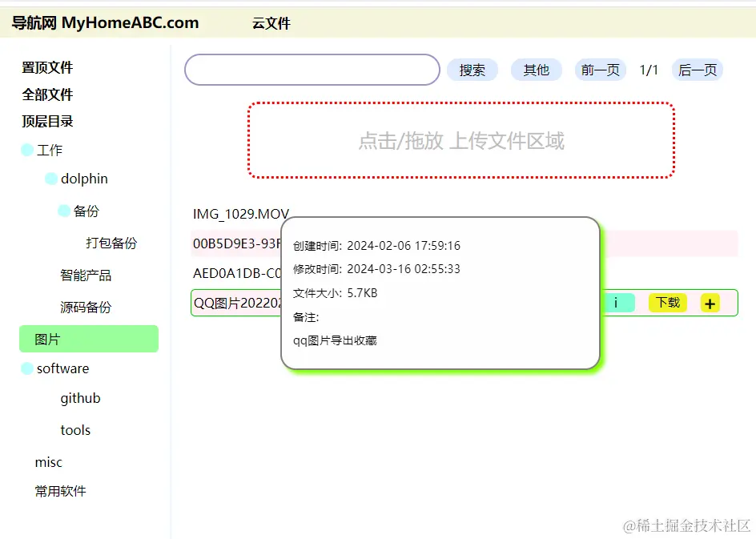Toggle the dot beside the dolphin folder
Viewport: 756px width, 539px height.
tap(52, 178)
